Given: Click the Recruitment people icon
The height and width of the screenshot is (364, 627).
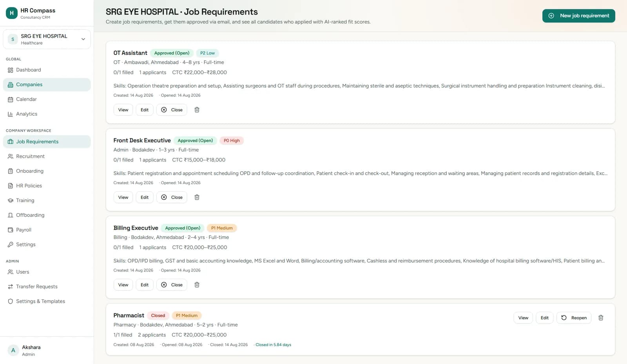Looking at the screenshot, I should [11, 156].
